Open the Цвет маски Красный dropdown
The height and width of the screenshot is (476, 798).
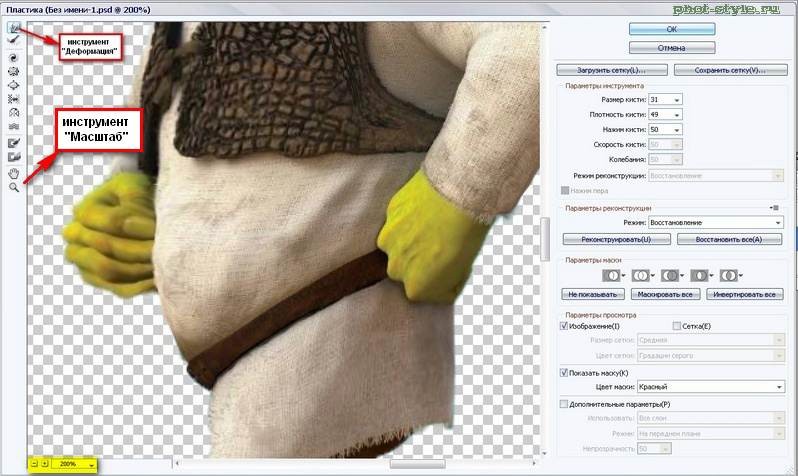pyautogui.click(x=710, y=387)
